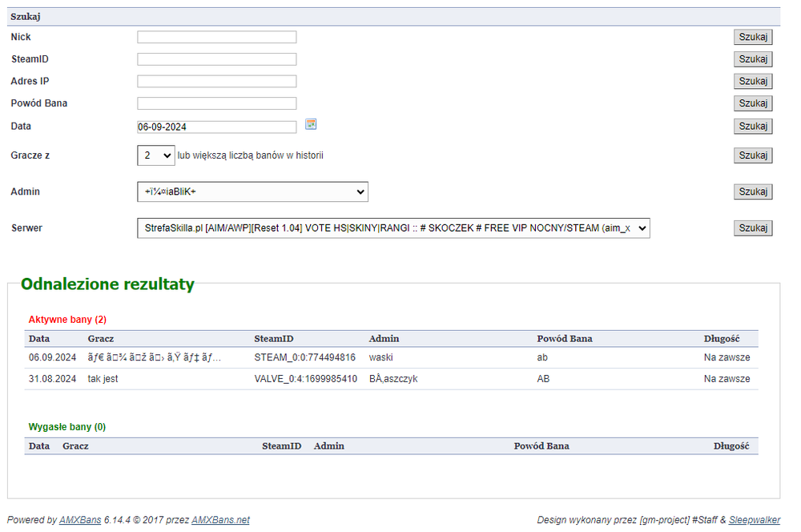Click 'Na zawsze' in the 31.08.2024 row
The image size is (801, 532).
(x=727, y=379)
